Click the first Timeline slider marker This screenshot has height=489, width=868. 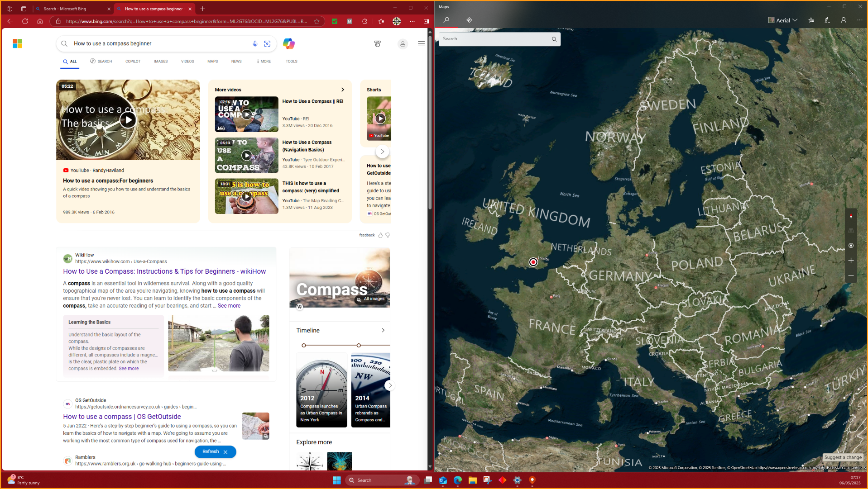click(304, 346)
